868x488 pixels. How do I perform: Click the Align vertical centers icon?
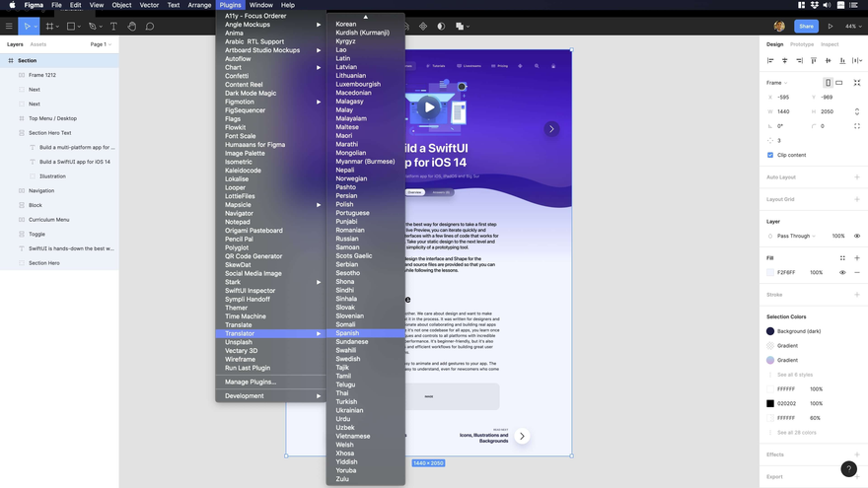828,60
